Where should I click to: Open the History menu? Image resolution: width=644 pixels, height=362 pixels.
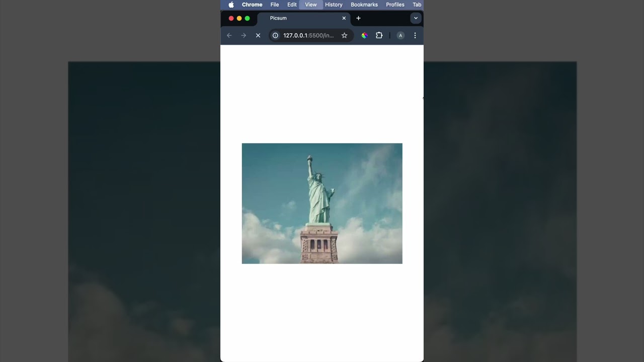334,5
